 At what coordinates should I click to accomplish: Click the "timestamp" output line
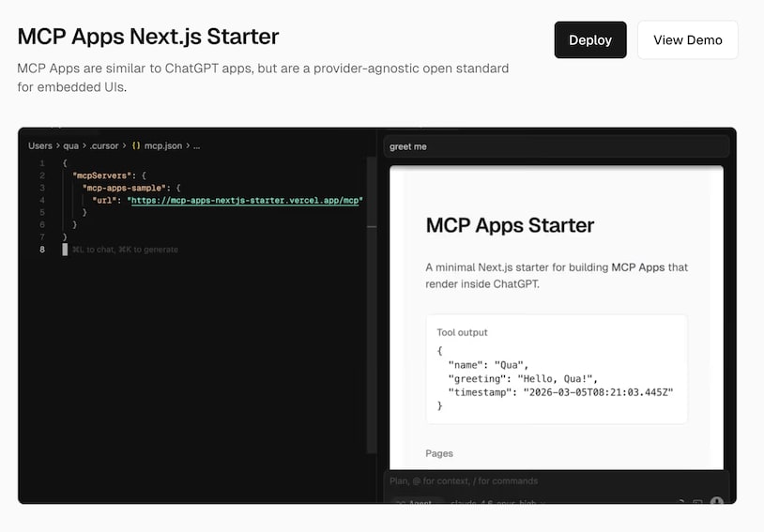tap(560, 392)
